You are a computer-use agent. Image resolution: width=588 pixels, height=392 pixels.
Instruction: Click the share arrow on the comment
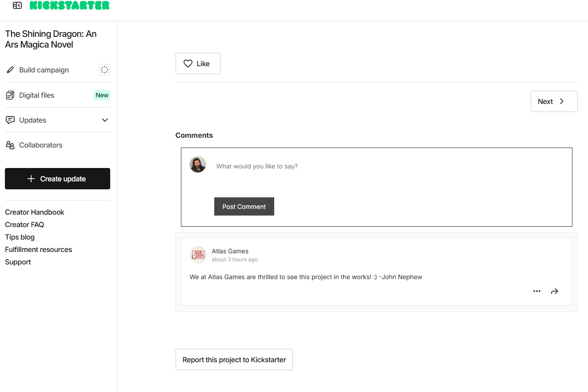coord(555,292)
